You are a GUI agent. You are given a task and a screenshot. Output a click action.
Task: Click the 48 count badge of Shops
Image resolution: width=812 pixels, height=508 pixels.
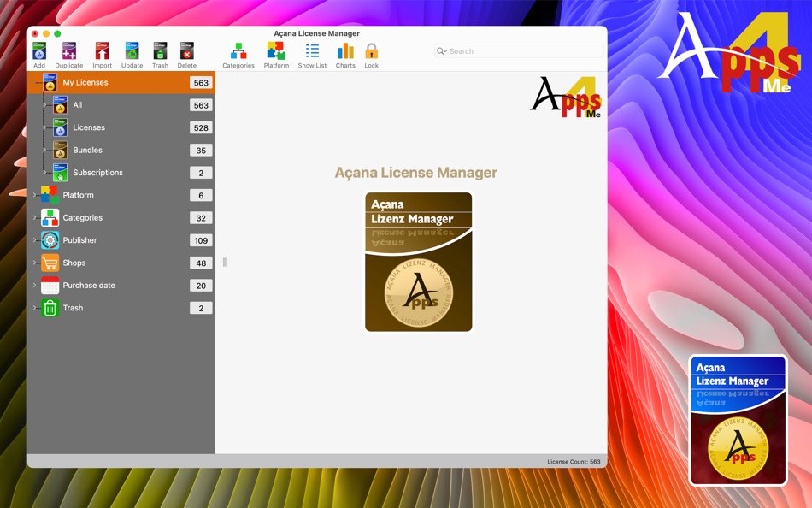[x=201, y=263]
